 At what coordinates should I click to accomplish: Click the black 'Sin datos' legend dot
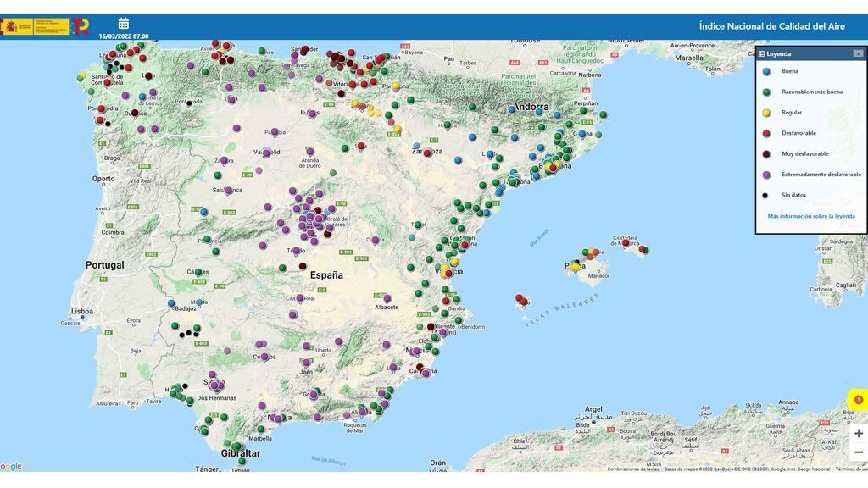(765, 195)
